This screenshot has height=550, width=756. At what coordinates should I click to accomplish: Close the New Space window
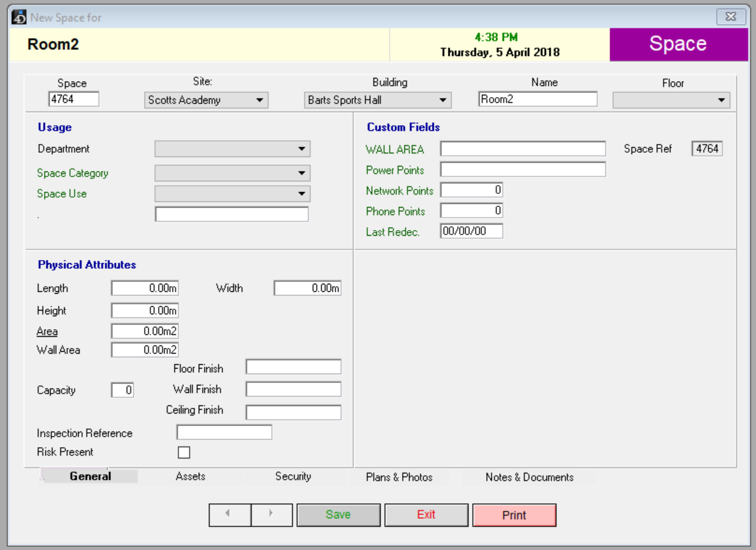pyautogui.click(x=730, y=17)
